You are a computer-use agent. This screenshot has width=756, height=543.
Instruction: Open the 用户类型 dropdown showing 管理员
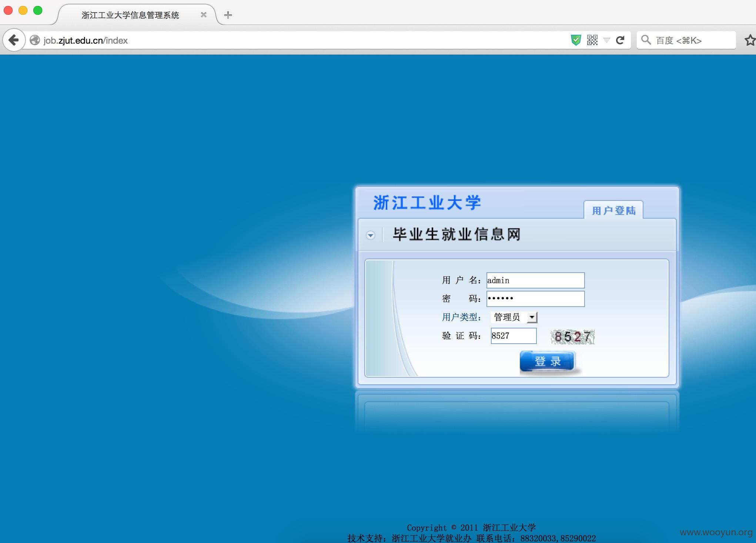(x=514, y=317)
